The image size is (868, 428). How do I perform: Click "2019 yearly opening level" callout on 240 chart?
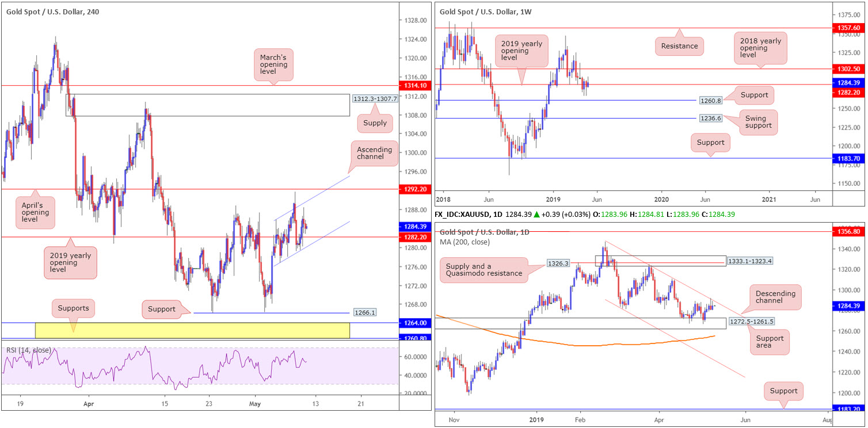pos(71,263)
